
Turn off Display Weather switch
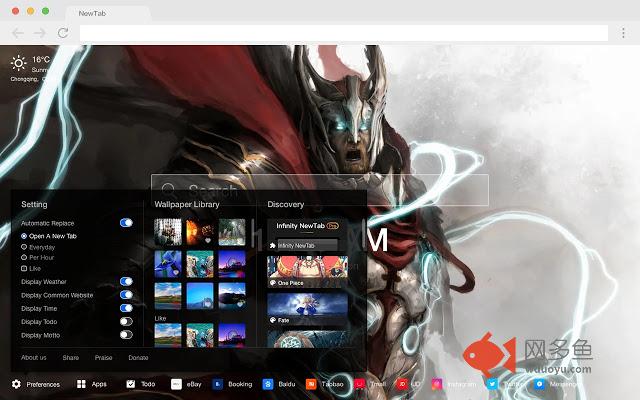coord(126,282)
